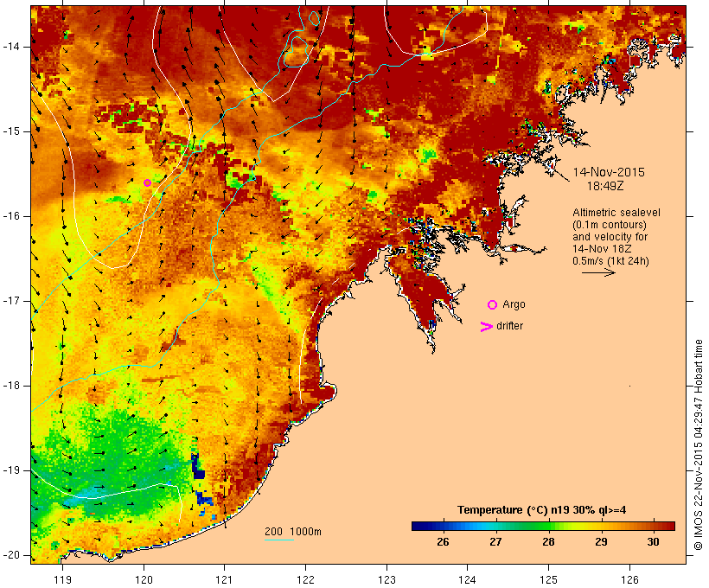709x588 pixels.
Task: Click latitude axis label '-15'
Action: pos(11,131)
